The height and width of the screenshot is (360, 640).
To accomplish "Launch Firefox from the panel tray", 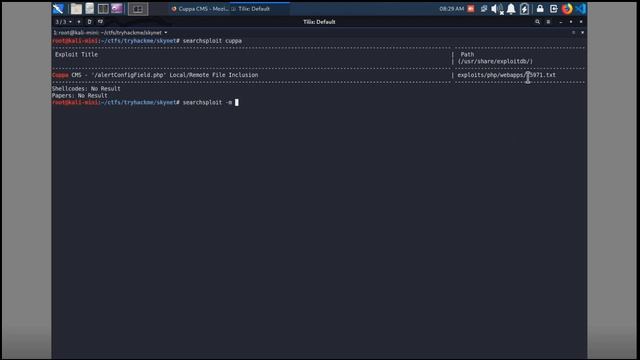I will 567,9.
